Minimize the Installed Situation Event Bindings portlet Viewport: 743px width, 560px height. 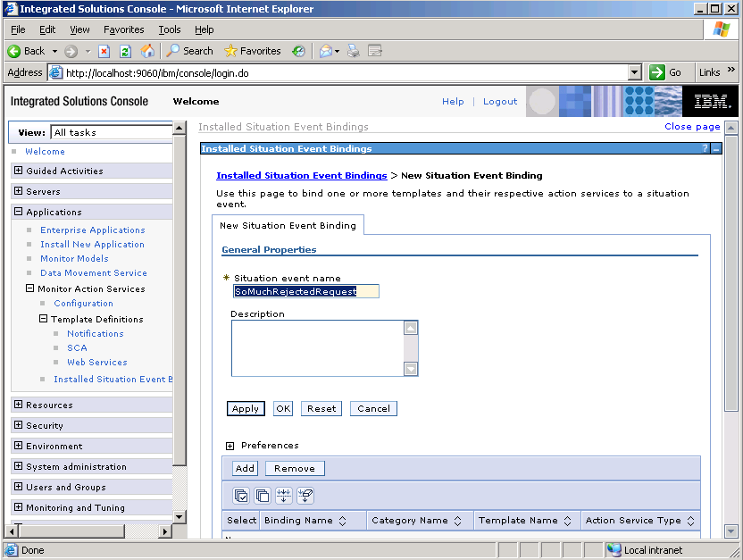(716, 149)
